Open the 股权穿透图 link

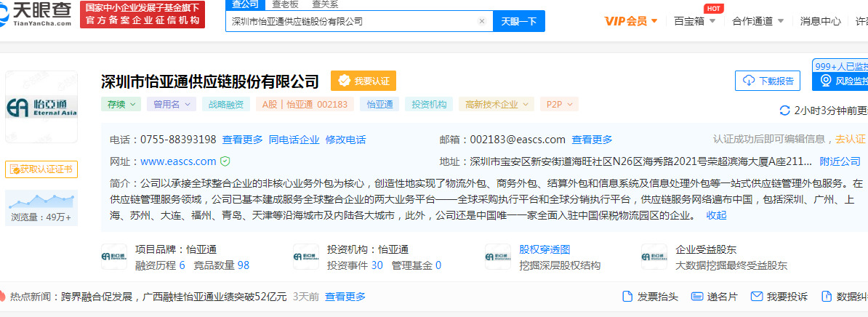click(x=544, y=249)
